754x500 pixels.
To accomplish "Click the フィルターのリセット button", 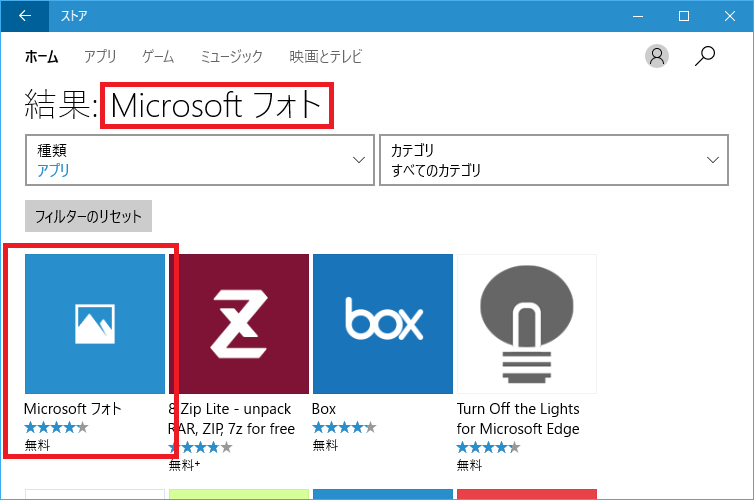I will click(88, 216).
